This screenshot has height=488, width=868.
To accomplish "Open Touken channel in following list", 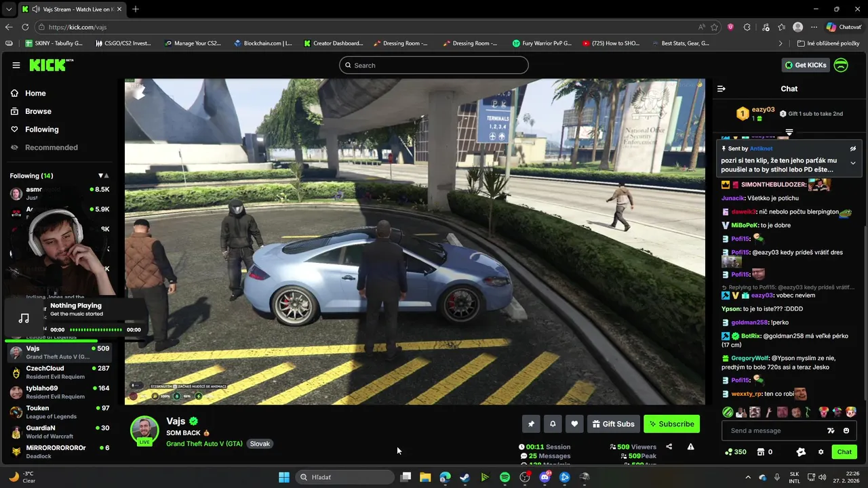I will 60,412.
